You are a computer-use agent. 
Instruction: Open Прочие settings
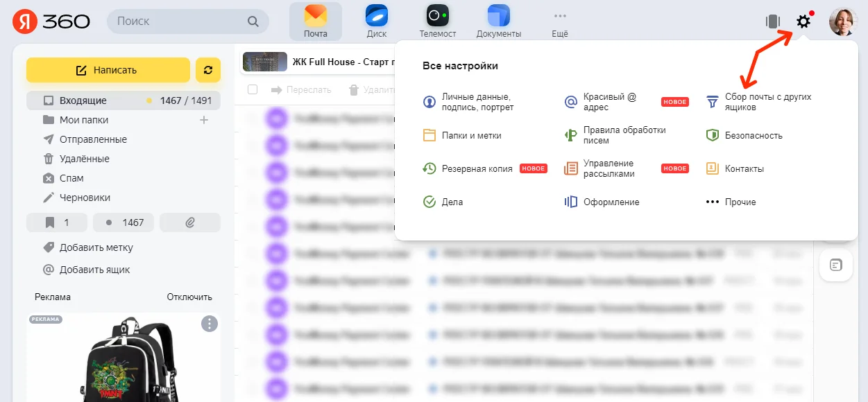[x=731, y=202]
